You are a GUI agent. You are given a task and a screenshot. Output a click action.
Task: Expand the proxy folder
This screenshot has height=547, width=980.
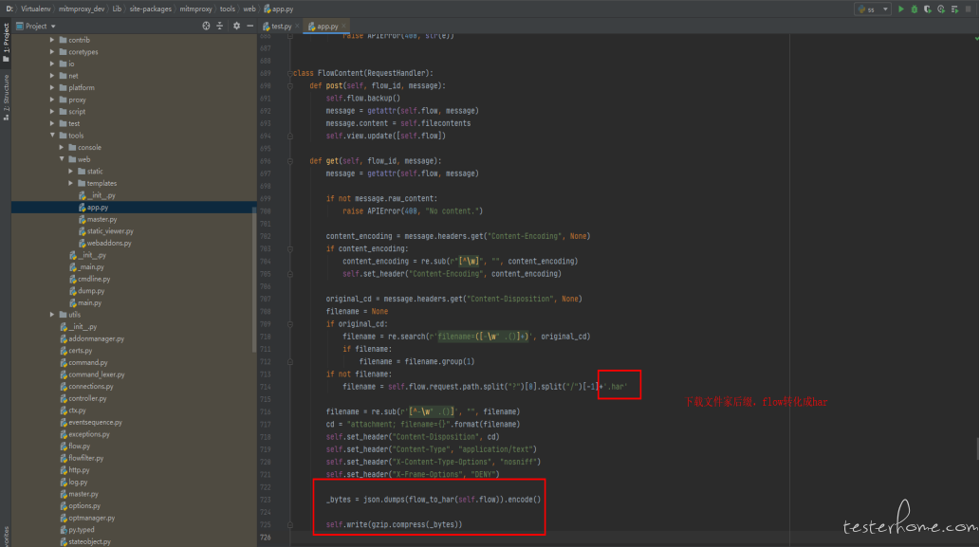pyautogui.click(x=52, y=100)
